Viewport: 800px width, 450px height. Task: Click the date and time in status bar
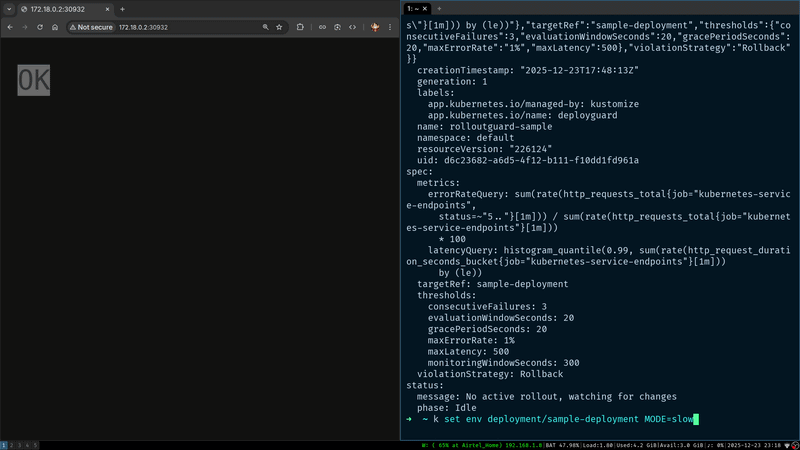tap(752, 445)
